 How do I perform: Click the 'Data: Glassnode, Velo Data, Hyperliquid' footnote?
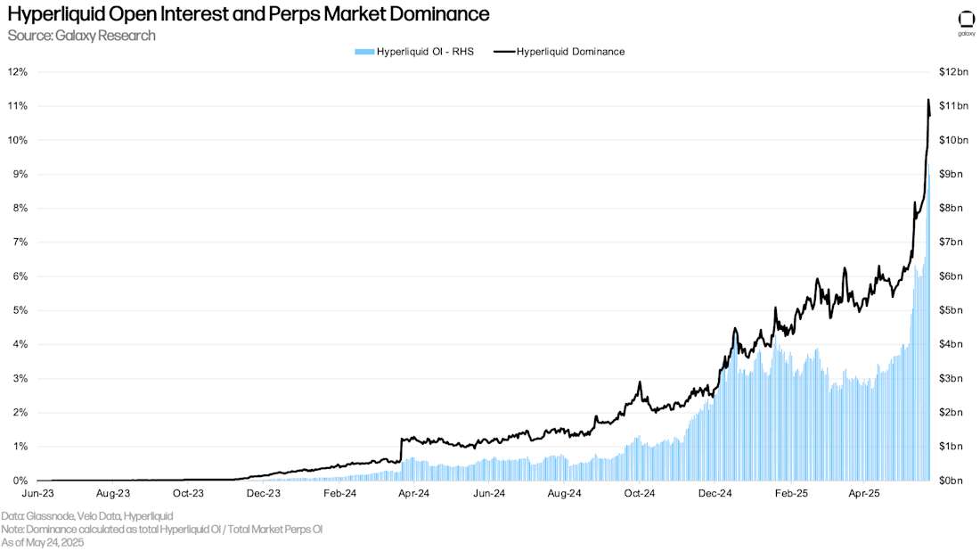tap(87, 516)
